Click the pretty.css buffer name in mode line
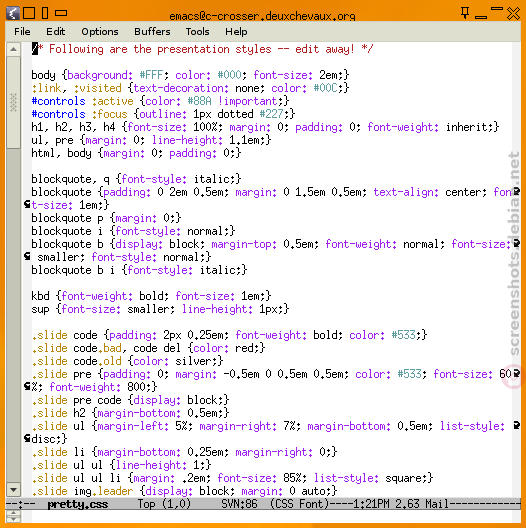 77,504
